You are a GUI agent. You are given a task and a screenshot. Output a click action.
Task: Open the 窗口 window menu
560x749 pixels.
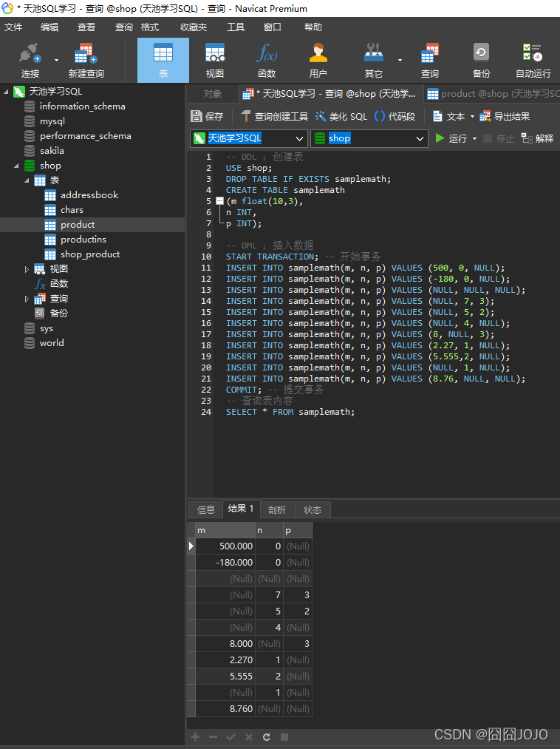click(273, 27)
